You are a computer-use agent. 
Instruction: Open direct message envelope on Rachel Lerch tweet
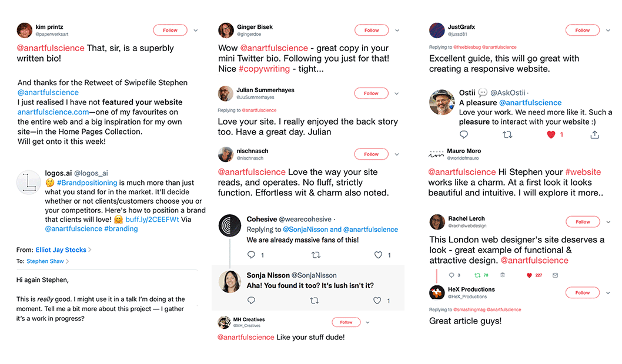[555, 275]
